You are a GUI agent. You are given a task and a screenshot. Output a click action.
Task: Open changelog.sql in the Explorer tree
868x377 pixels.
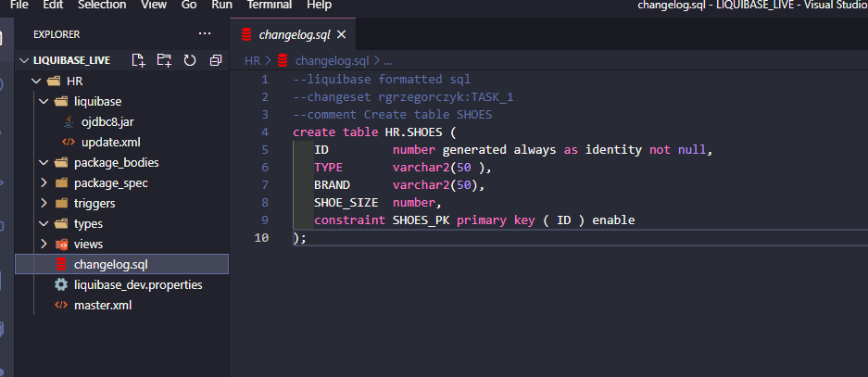(121, 265)
